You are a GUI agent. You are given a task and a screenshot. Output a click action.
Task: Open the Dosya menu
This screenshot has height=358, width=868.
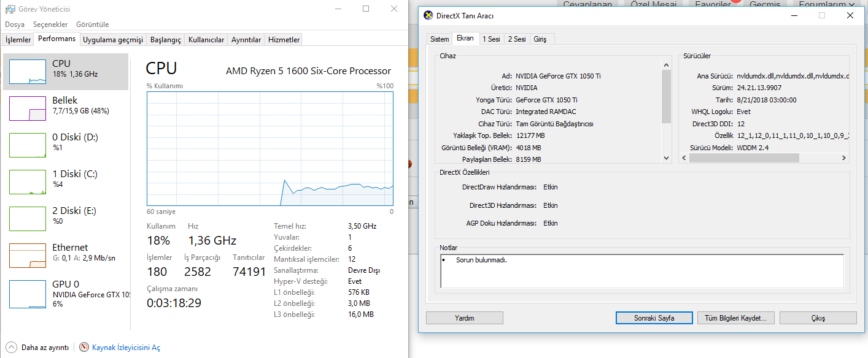[15, 25]
